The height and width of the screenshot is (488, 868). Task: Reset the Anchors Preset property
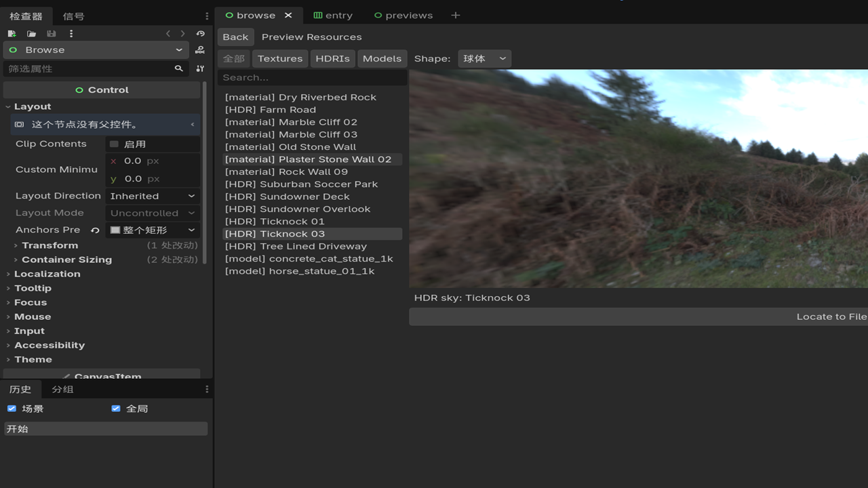tap(95, 230)
